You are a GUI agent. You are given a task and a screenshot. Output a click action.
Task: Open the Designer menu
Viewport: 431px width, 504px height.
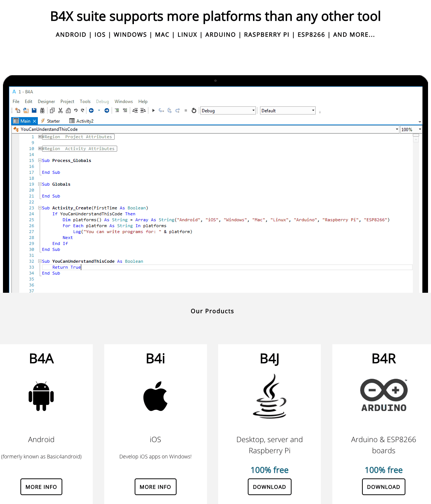(46, 102)
